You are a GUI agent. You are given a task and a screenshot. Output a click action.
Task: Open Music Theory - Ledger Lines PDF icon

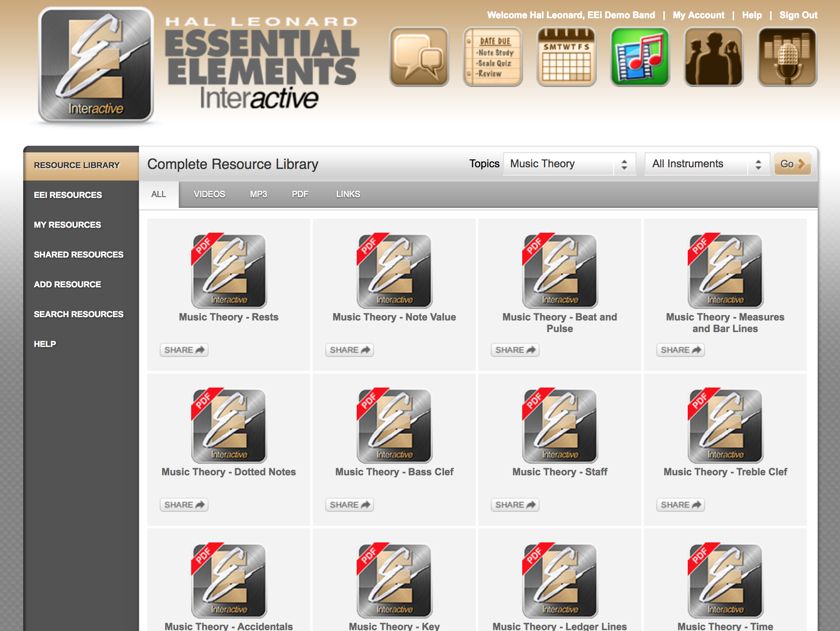(560, 580)
